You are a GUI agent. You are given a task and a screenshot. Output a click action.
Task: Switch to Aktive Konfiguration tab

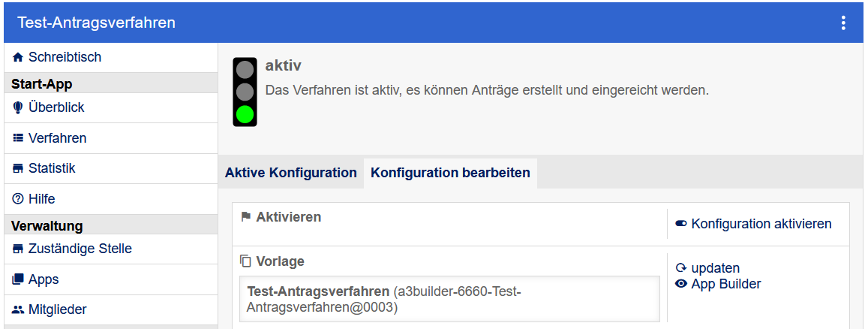click(x=291, y=173)
